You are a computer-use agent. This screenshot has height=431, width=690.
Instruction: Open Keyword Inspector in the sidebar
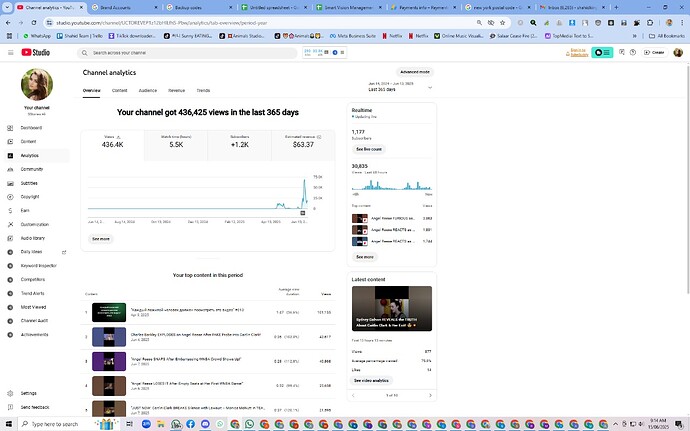click(39, 266)
